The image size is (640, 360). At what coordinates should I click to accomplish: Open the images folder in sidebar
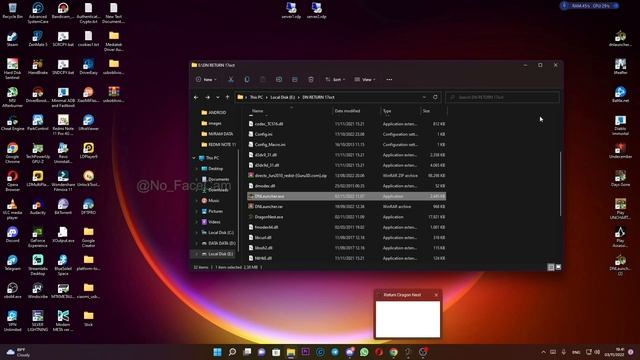click(211, 123)
